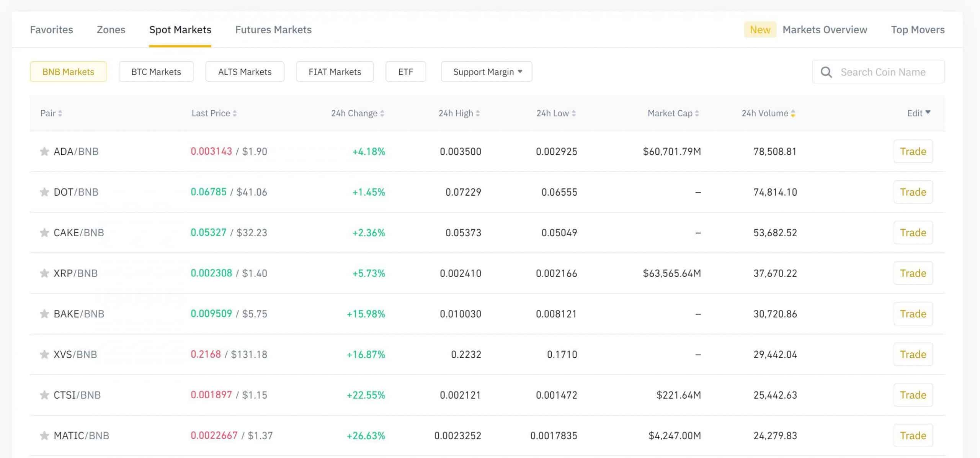This screenshot has height=458, width=980.
Task: Click the XRP/BNB pair name
Action: (x=75, y=273)
